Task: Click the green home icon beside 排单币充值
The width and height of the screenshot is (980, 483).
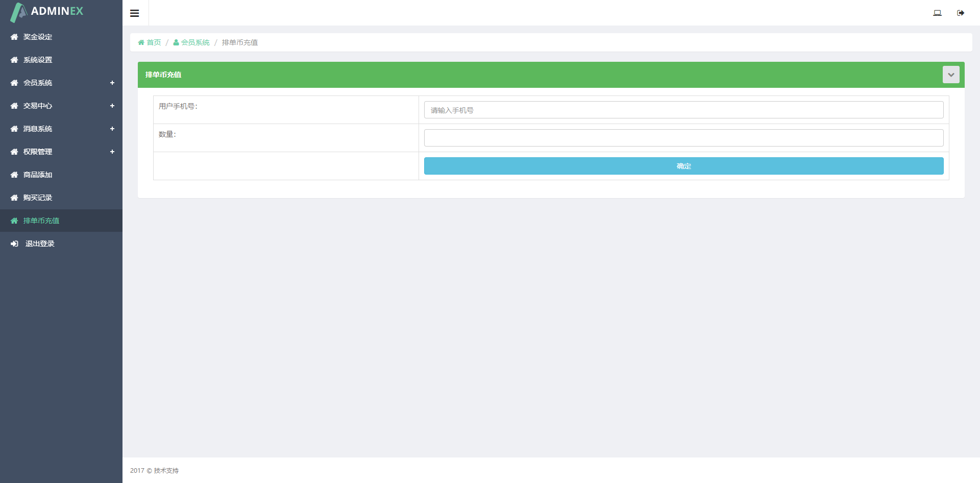Action: [14, 221]
